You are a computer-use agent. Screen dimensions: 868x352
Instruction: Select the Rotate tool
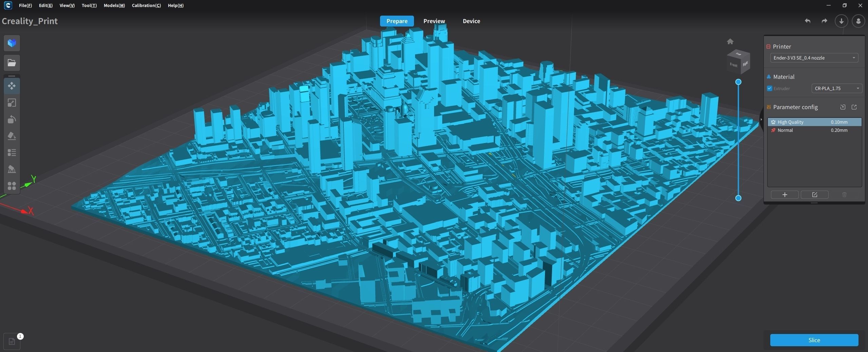click(x=12, y=119)
